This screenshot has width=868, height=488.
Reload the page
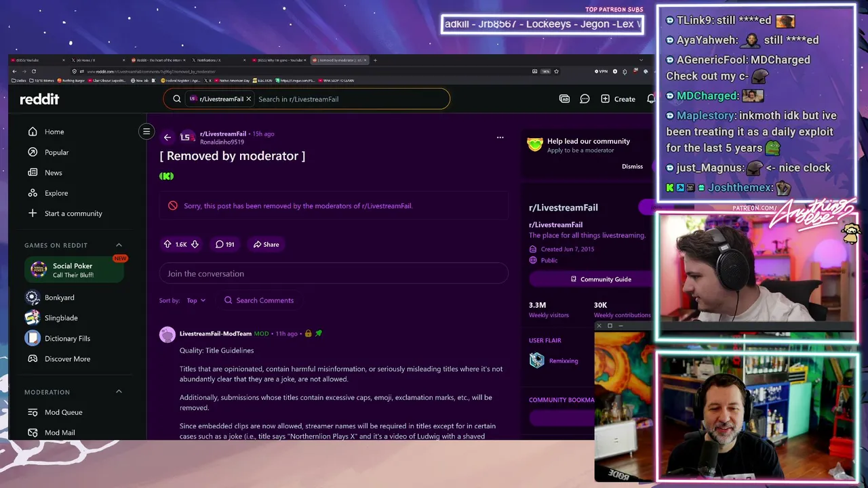[x=33, y=71]
